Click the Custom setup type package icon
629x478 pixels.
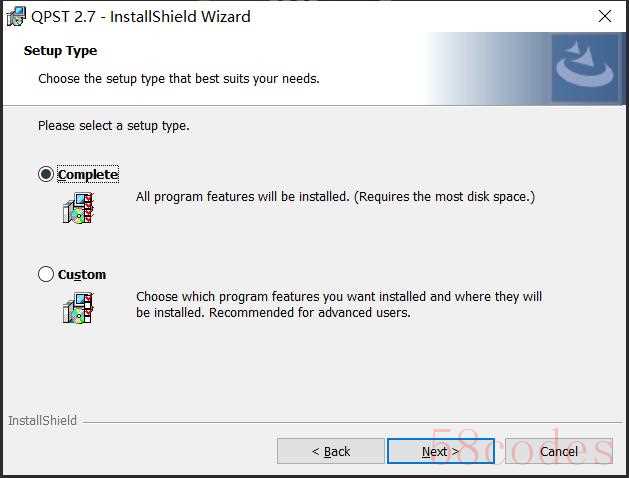[78, 308]
